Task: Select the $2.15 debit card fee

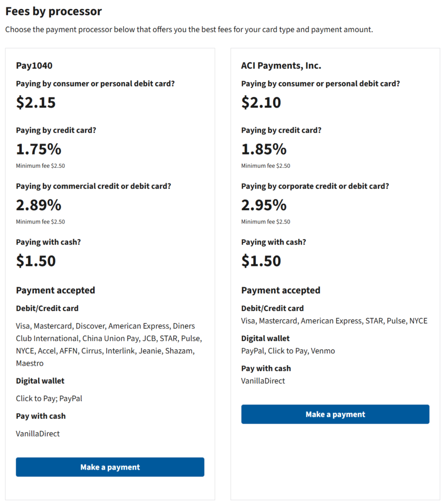Action: [x=36, y=102]
